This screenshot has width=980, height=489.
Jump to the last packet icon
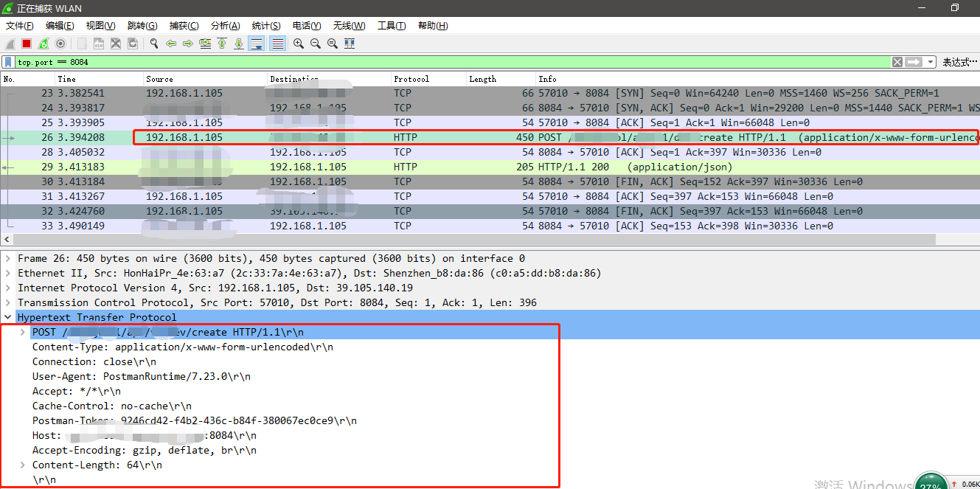[x=239, y=44]
